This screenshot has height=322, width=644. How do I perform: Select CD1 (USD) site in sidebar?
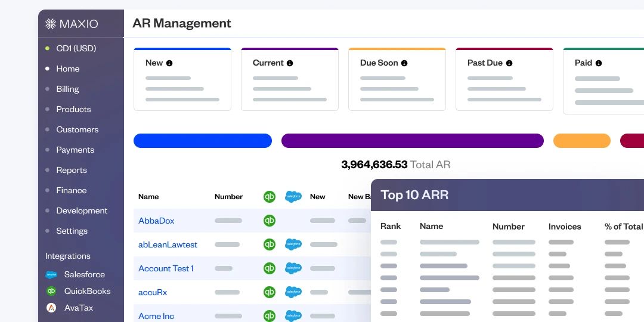(76, 48)
